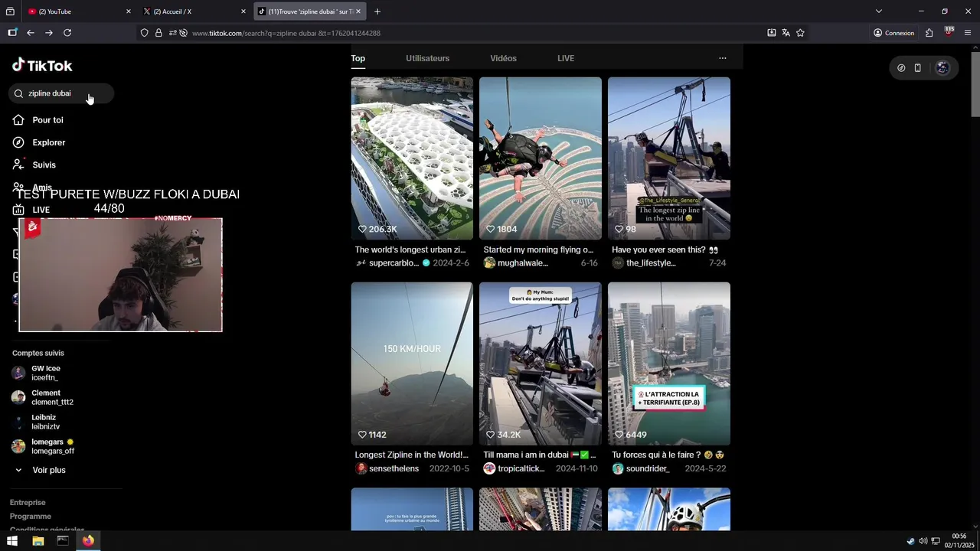Click the volume speaker tray icon

click(923, 541)
